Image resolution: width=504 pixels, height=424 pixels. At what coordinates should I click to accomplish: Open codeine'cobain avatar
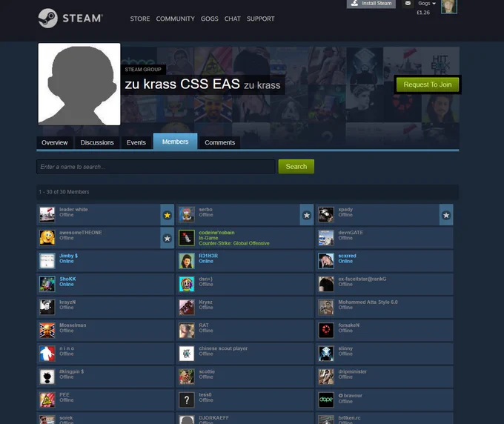[x=187, y=238]
